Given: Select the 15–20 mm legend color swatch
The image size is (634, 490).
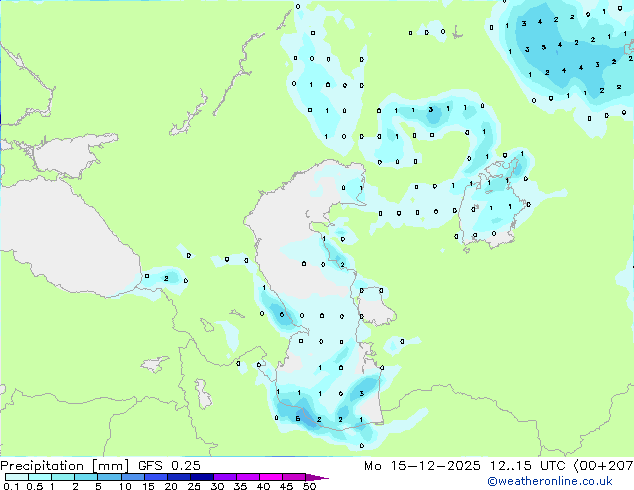Looking at the screenshot, I should coord(156,477).
